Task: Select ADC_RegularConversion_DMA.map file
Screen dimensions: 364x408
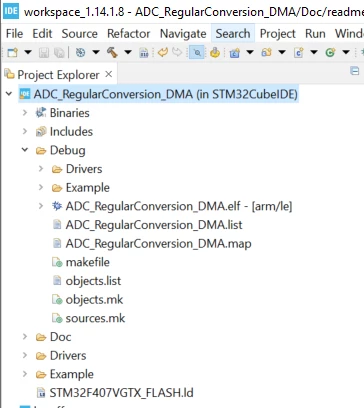Action: [x=159, y=244]
